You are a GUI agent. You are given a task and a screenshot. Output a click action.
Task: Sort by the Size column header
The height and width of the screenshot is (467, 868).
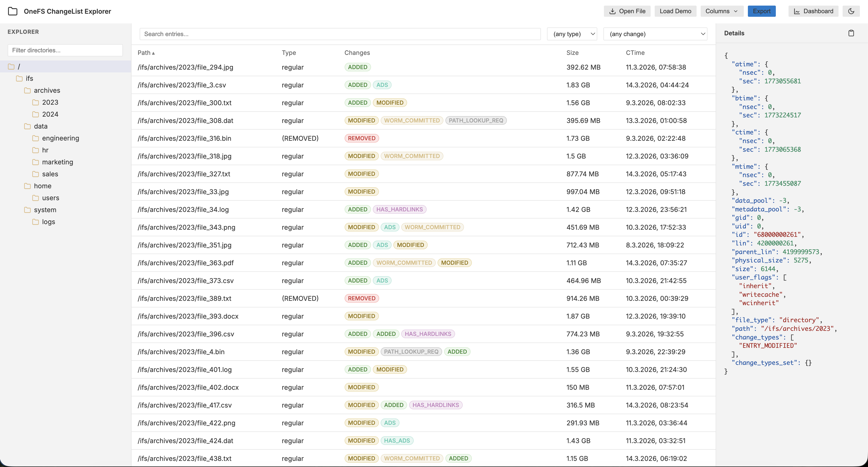point(572,53)
